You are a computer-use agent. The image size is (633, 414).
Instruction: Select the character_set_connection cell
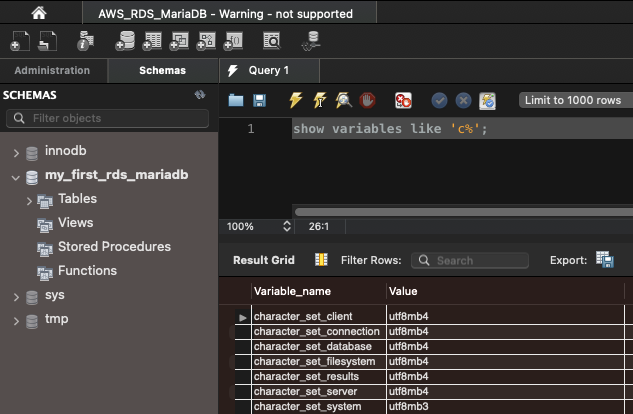click(x=319, y=331)
